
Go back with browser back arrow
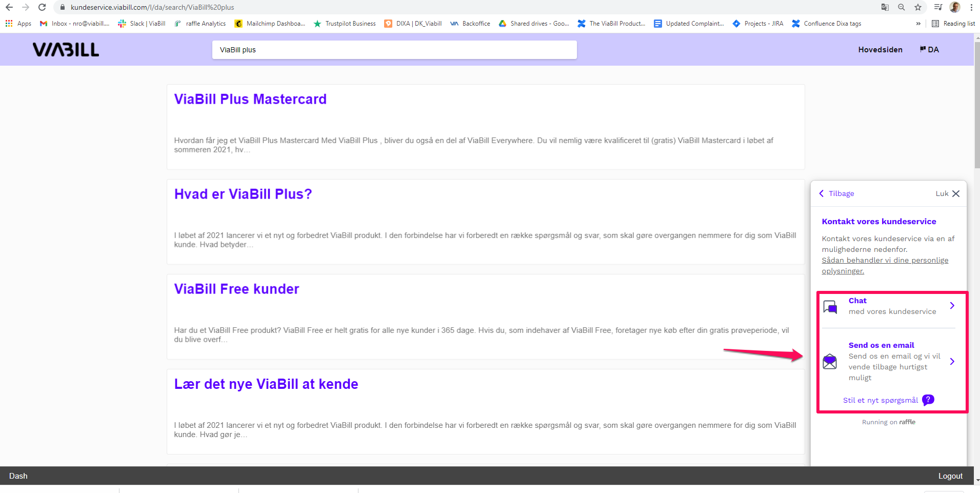[9, 7]
